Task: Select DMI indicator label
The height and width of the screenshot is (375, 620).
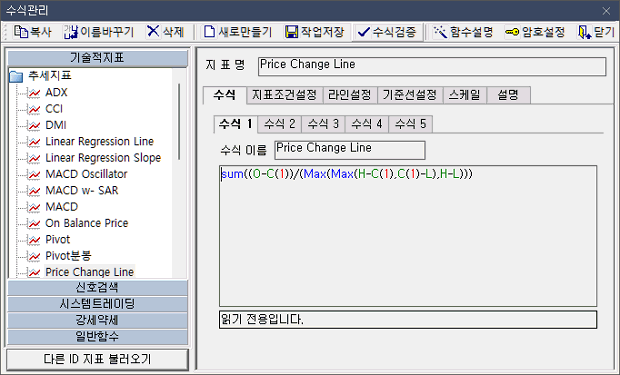Action: coord(56,125)
